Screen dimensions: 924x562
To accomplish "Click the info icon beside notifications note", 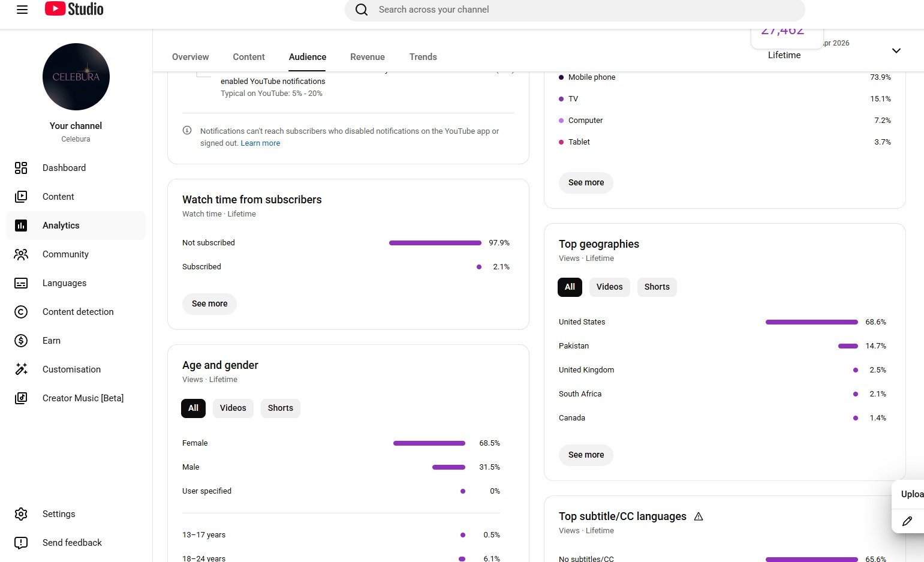I will (187, 131).
